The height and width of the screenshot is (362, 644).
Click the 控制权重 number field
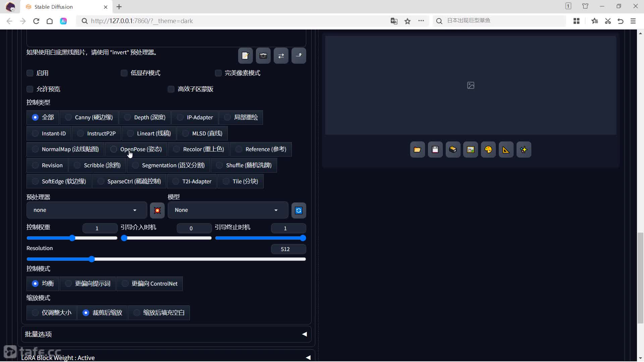(100, 229)
